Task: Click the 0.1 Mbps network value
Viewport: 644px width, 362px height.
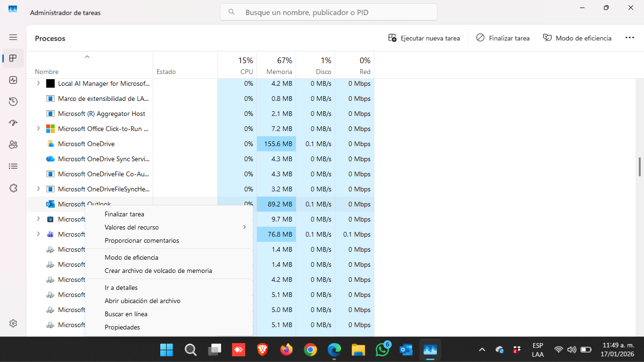Action: pos(357,234)
